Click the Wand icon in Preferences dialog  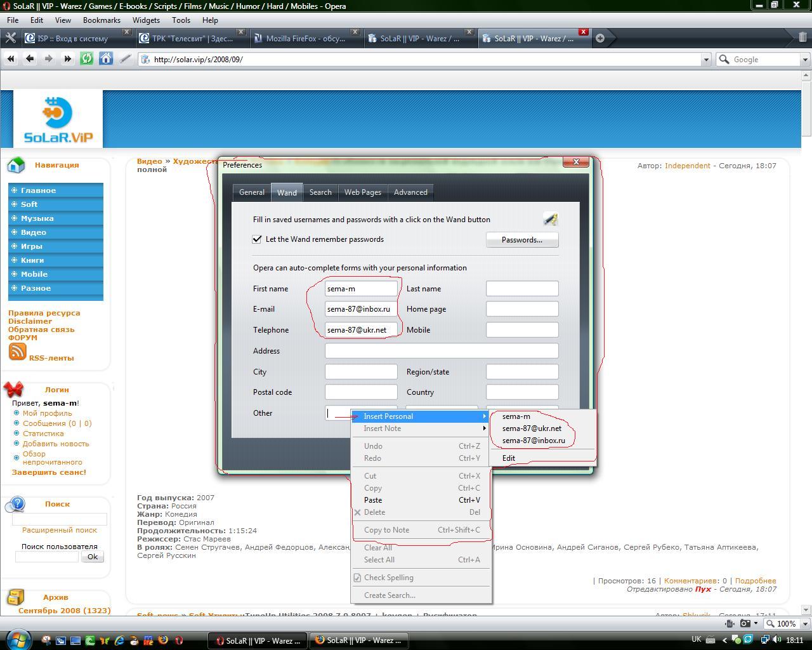pos(550,219)
